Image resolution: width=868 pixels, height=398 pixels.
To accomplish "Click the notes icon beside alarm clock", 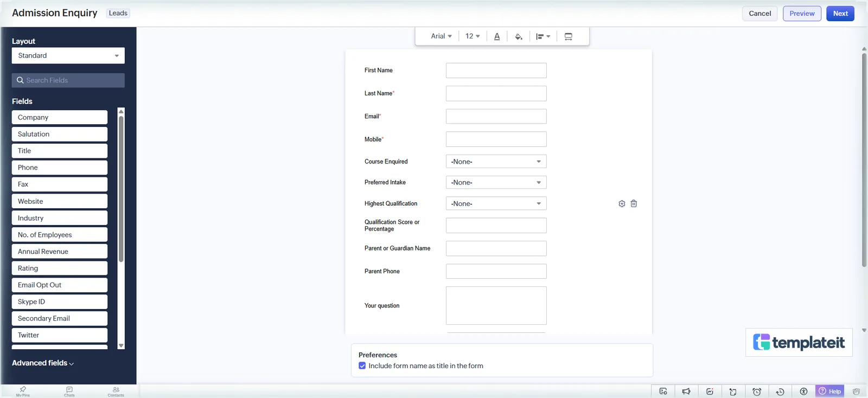I will pyautogui.click(x=733, y=391).
